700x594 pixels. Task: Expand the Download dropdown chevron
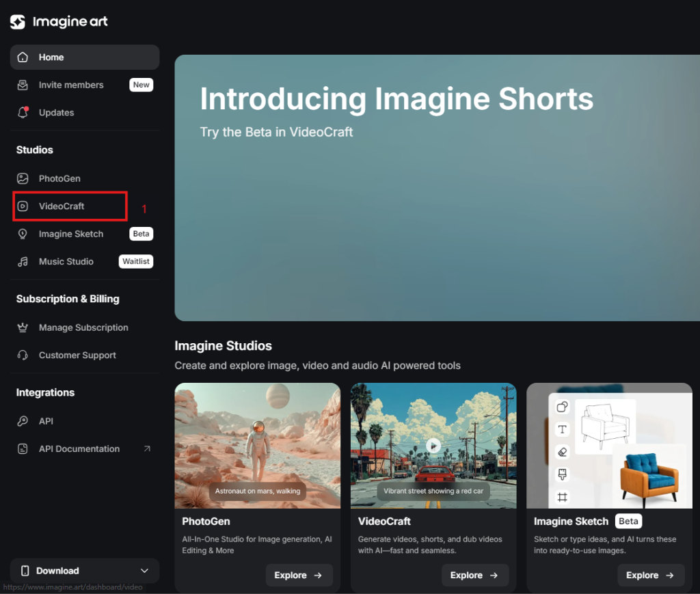[x=145, y=571]
